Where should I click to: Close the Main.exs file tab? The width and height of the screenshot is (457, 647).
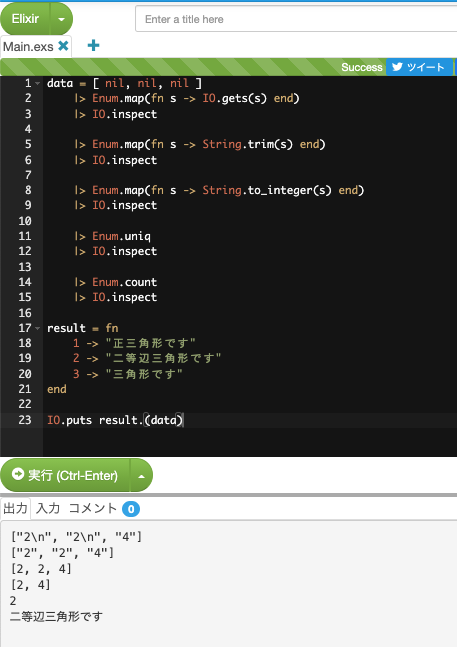pyautogui.click(x=63, y=46)
